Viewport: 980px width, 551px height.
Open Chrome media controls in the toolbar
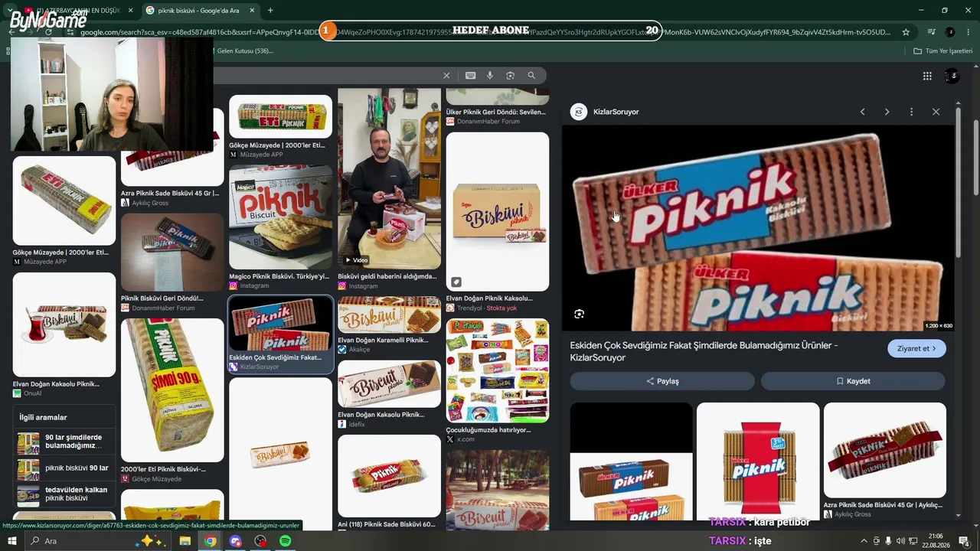pos(932,32)
